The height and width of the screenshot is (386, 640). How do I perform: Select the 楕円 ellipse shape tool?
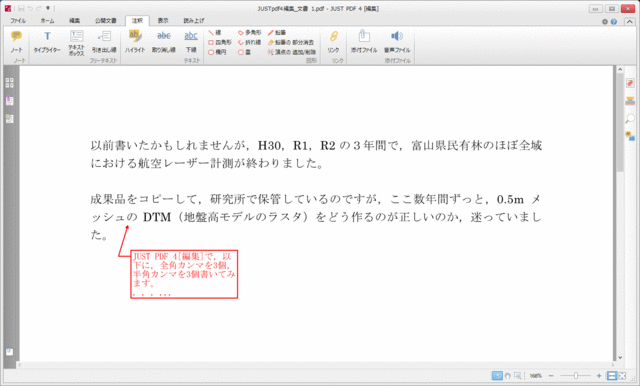(217, 52)
